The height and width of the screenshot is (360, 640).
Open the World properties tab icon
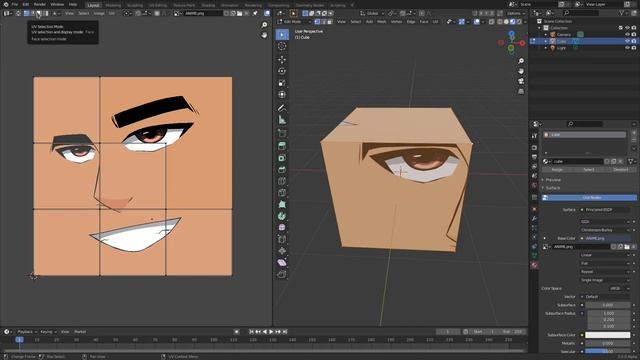pos(534,186)
